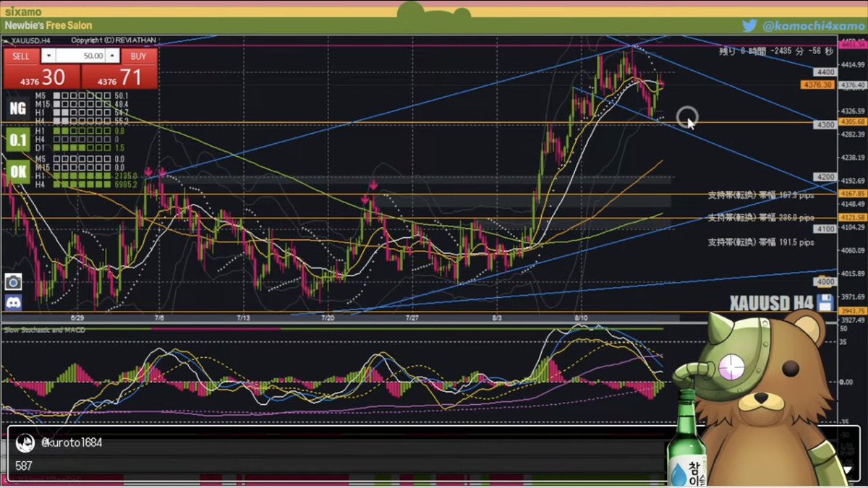Click the sell price 4376 30 panel
This screenshot has height=488, width=868.
pyautogui.click(x=43, y=77)
